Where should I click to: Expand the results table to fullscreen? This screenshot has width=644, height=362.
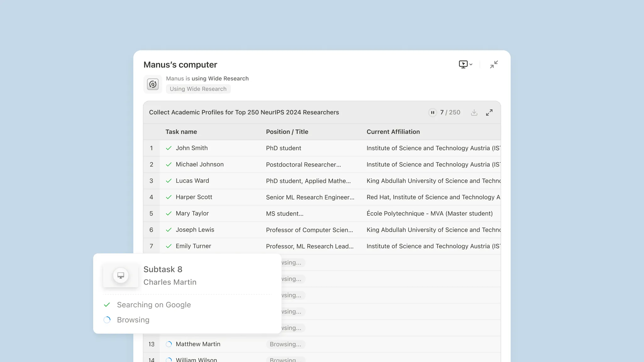(489, 112)
